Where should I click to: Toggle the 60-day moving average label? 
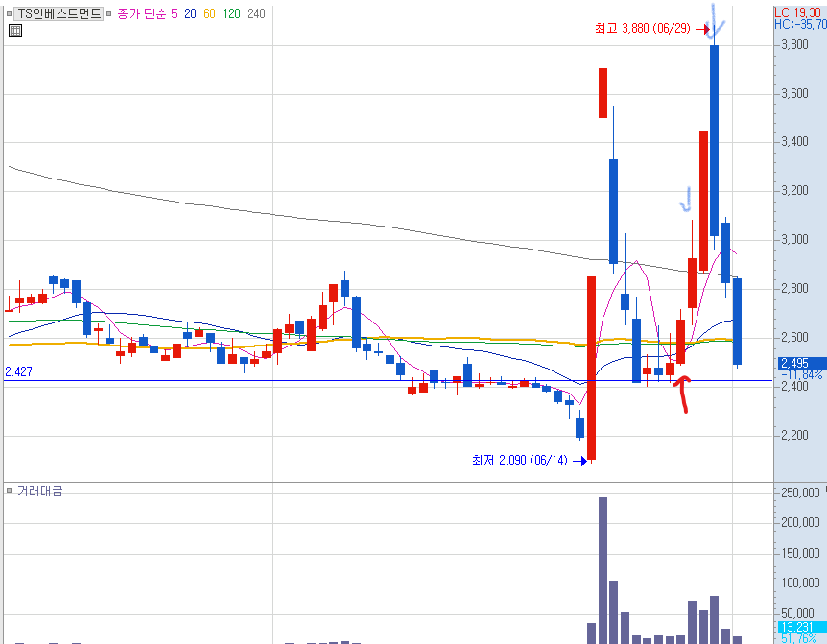coord(209,13)
